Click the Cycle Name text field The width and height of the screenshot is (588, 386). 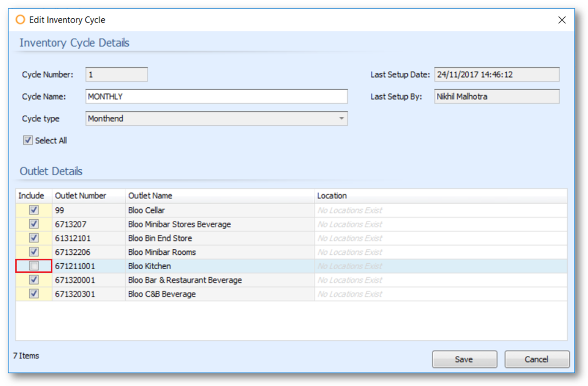[x=216, y=96]
